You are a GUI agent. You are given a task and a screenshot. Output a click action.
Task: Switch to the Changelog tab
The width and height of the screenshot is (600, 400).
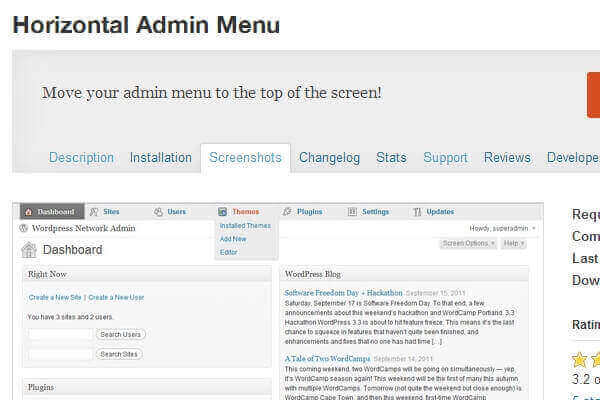pyautogui.click(x=329, y=158)
